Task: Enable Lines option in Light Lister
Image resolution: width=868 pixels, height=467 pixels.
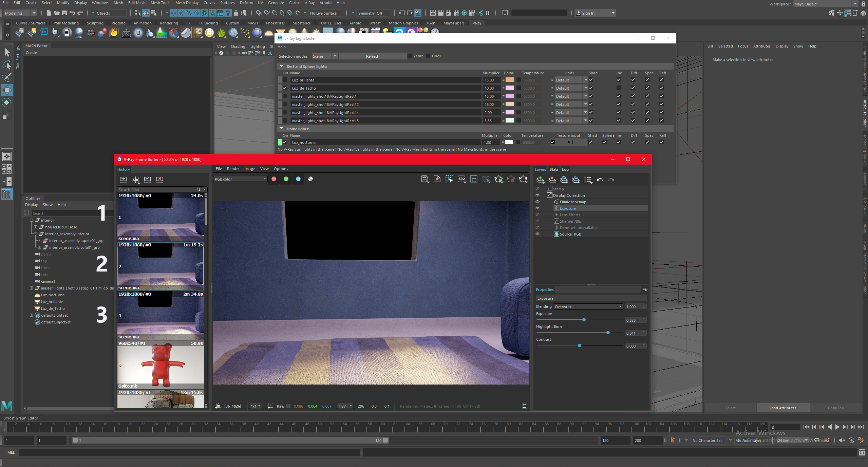Action: [x=428, y=56]
